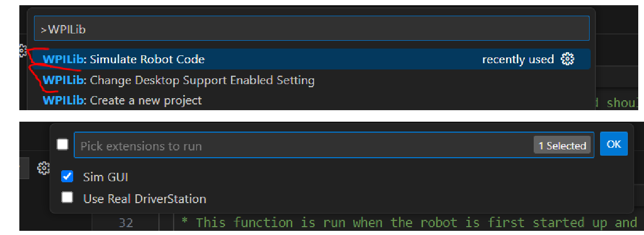The height and width of the screenshot is (235, 644).
Task: Click the Use Real DriverStation label text
Action: coord(145,198)
